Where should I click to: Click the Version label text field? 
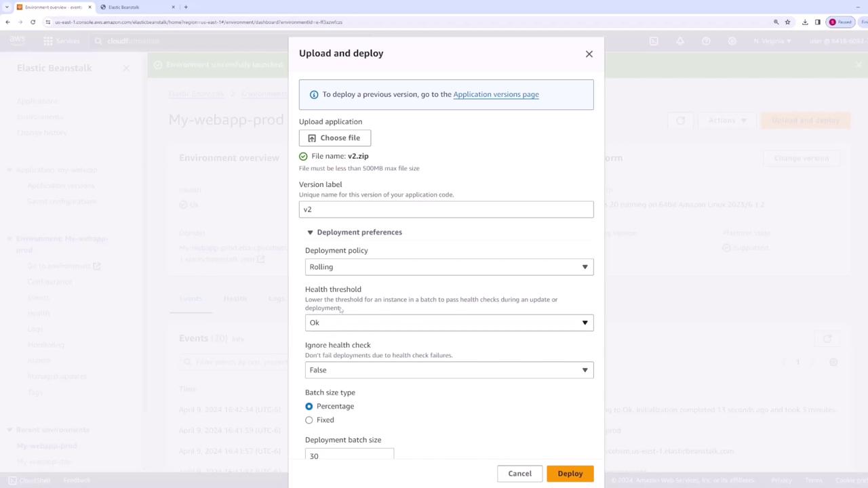point(446,209)
